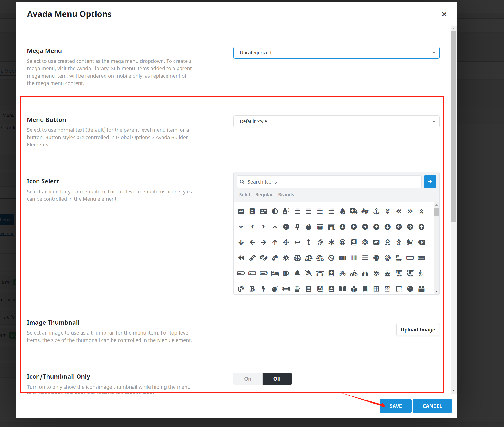The height and width of the screenshot is (427, 504).
Task: Set Icon/Thumbnail Only to Off
Action: click(x=277, y=379)
